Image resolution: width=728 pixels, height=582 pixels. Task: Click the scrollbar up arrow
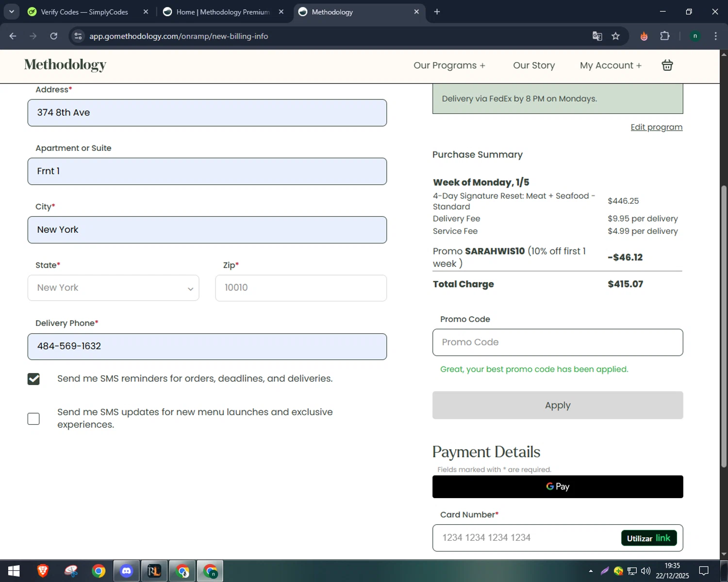click(x=724, y=54)
